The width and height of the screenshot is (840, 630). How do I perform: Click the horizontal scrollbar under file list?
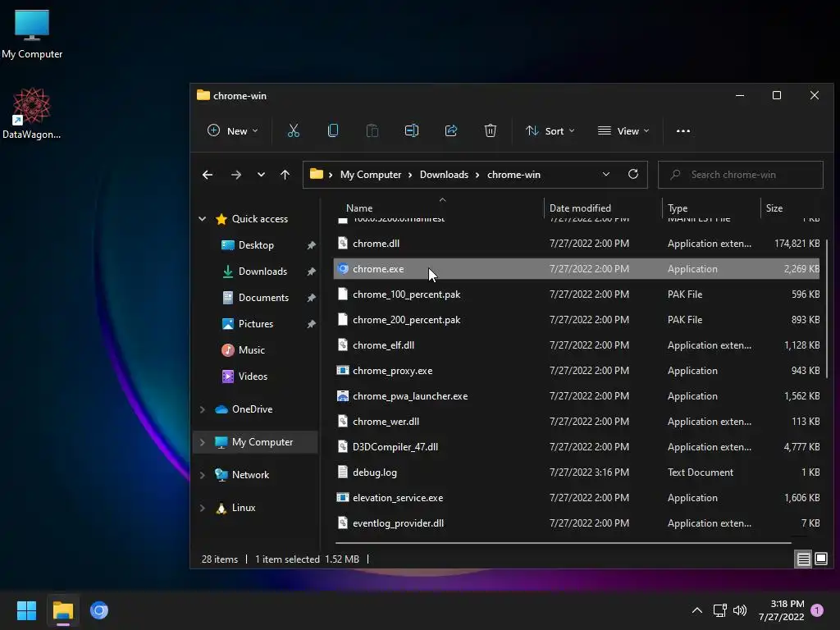point(563,543)
